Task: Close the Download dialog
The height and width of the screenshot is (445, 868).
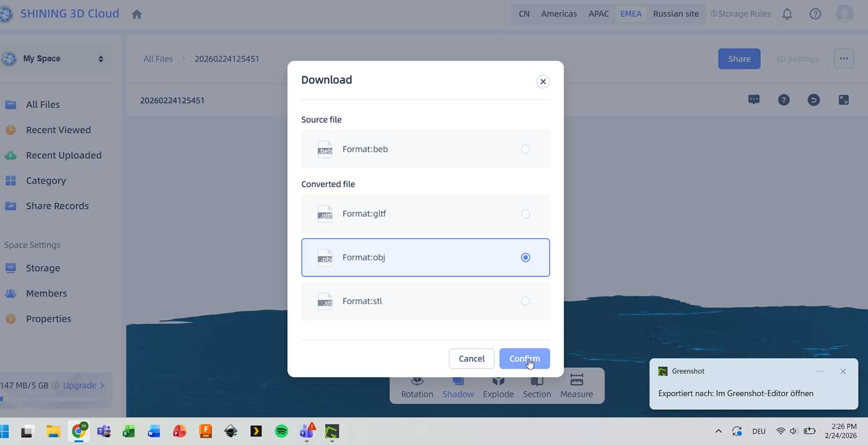Action: coord(543,82)
